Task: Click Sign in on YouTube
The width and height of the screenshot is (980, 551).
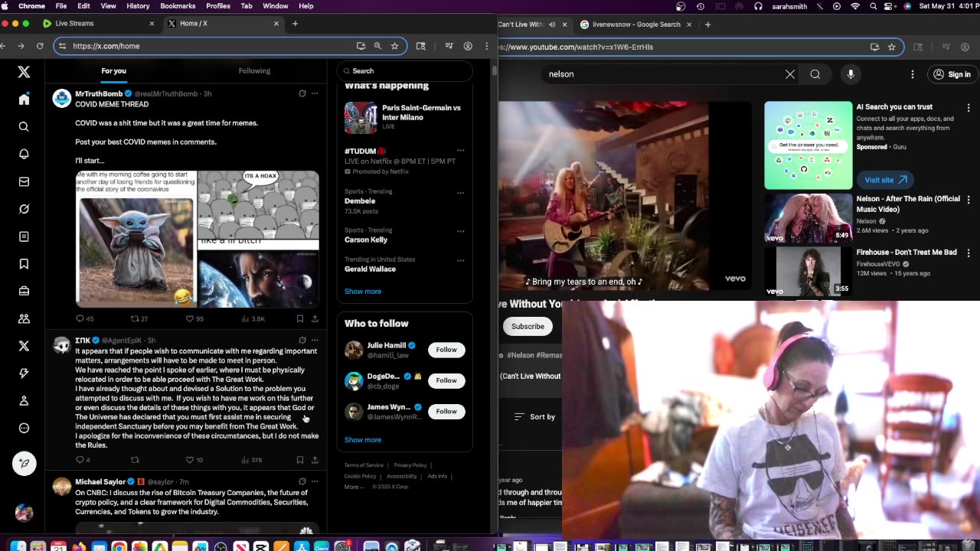Action: coord(952,74)
